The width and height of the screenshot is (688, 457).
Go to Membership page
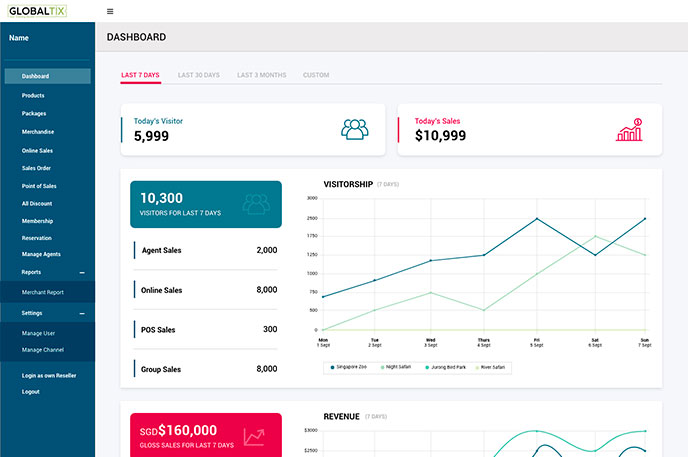point(37,221)
